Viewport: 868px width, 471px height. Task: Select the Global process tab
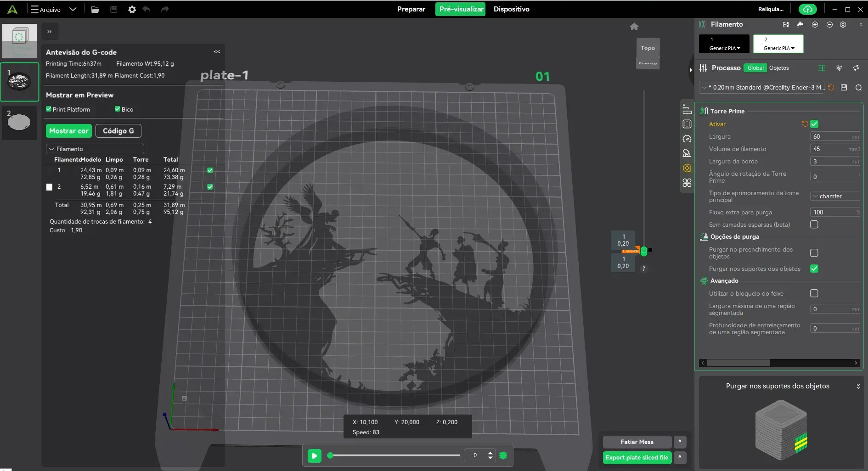tap(755, 68)
